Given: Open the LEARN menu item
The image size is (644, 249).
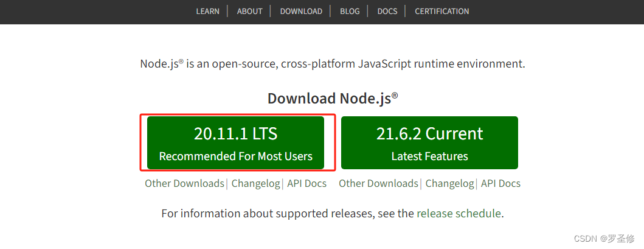Looking at the screenshot, I should (x=207, y=12).
